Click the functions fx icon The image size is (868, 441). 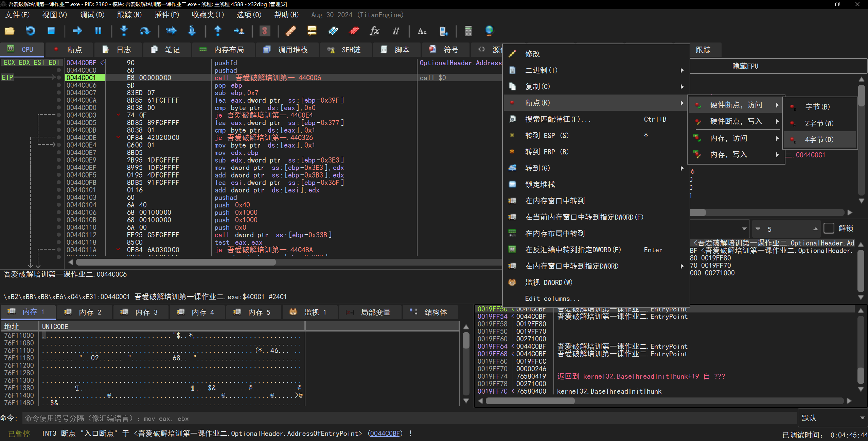click(x=374, y=31)
